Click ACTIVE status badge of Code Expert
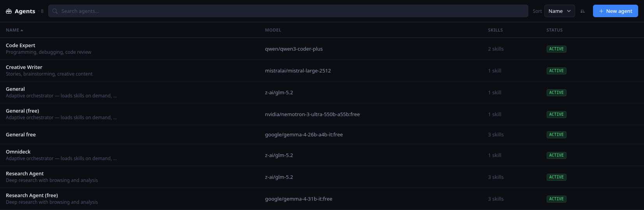This screenshot has width=644, height=210. (x=556, y=49)
